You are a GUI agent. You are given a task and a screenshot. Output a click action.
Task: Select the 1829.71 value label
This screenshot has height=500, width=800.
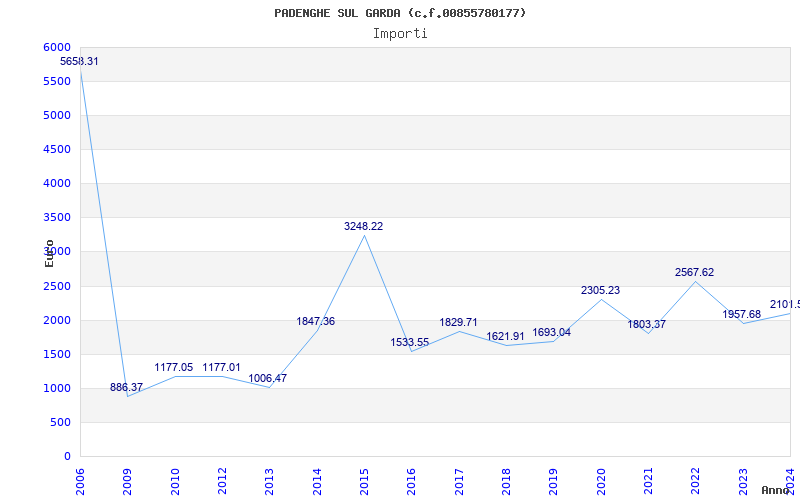click(459, 322)
